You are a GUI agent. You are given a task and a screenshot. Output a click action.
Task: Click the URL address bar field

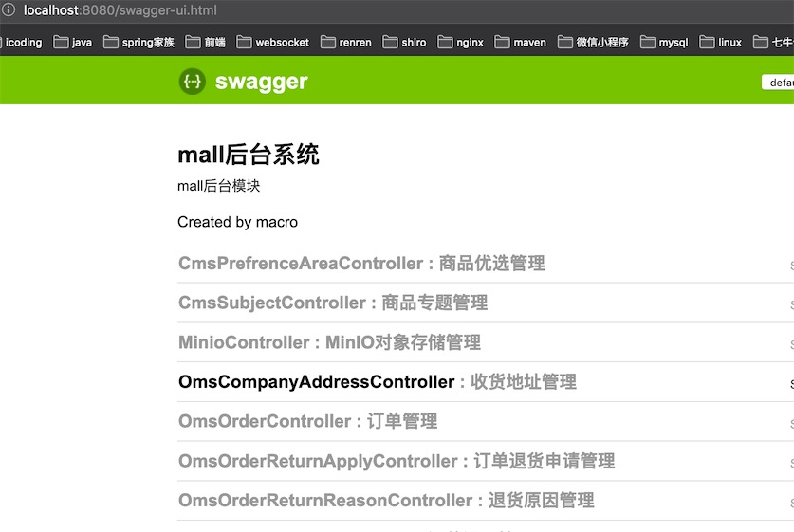[379, 10]
